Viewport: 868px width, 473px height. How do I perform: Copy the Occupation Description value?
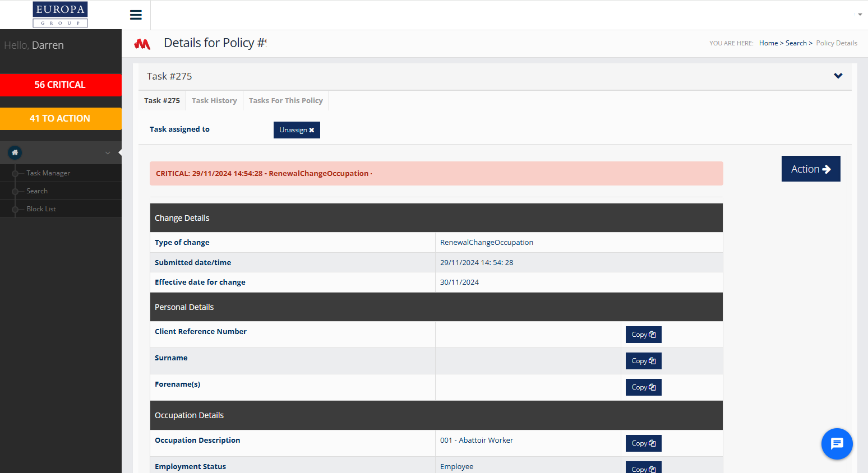[x=643, y=443]
